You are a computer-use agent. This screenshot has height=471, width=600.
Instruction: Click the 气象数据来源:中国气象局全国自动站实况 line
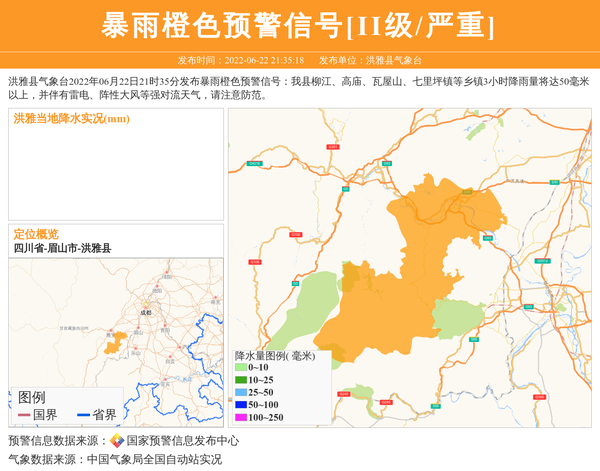pyautogui.click(x=115, y=459)
